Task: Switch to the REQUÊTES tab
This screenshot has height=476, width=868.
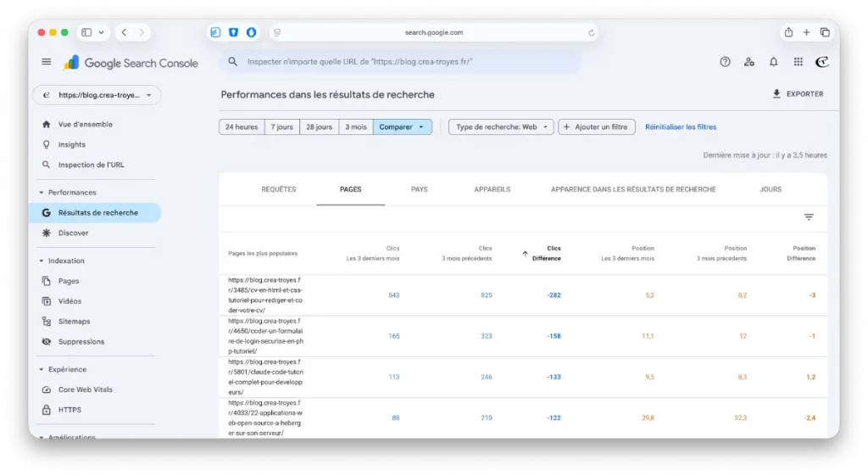Action: pos(279,189)
